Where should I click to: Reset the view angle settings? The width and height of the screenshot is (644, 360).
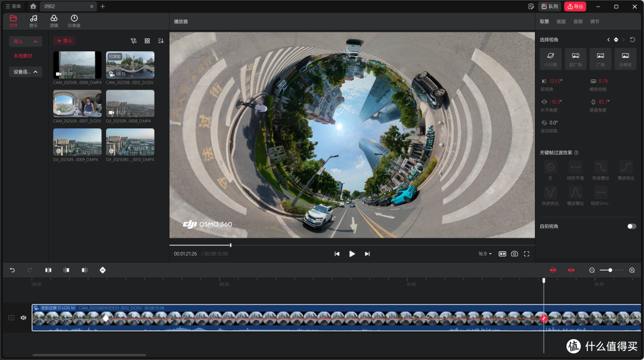633,40
